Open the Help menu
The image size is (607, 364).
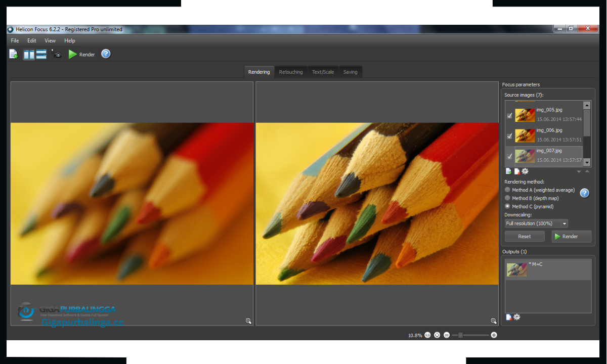point(70,40)
